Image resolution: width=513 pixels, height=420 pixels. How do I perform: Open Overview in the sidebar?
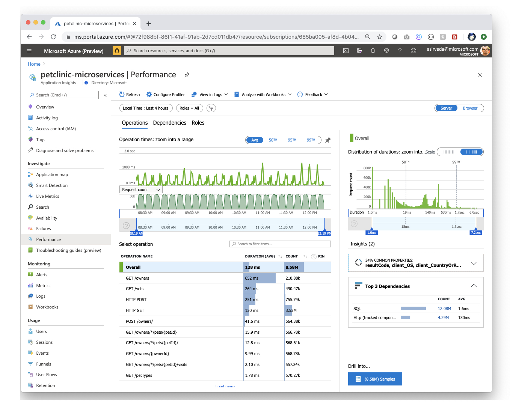click(45, 107)
